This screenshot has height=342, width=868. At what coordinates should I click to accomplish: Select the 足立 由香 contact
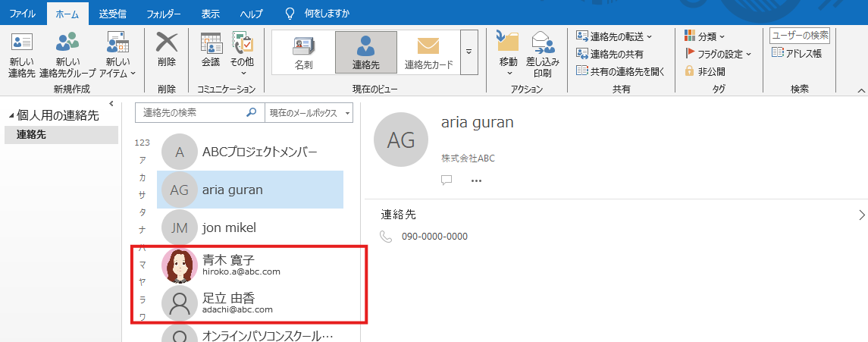(250, 303)
